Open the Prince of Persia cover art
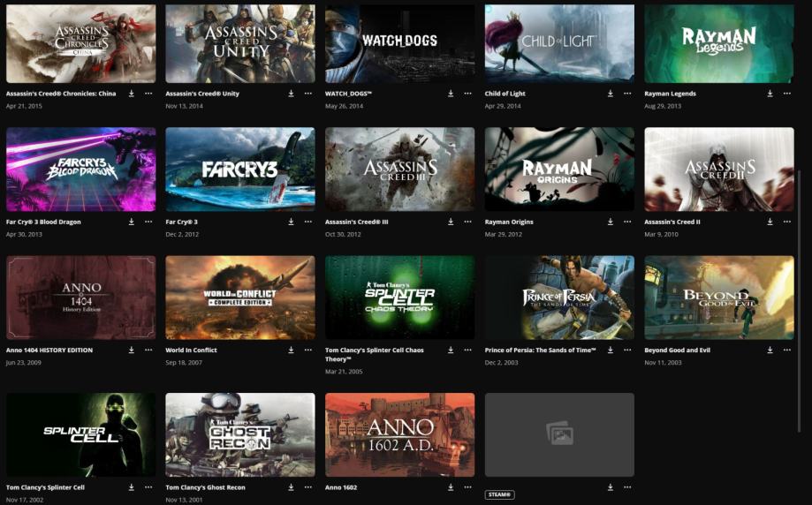812x505 pixels. [x=559, y=298]
